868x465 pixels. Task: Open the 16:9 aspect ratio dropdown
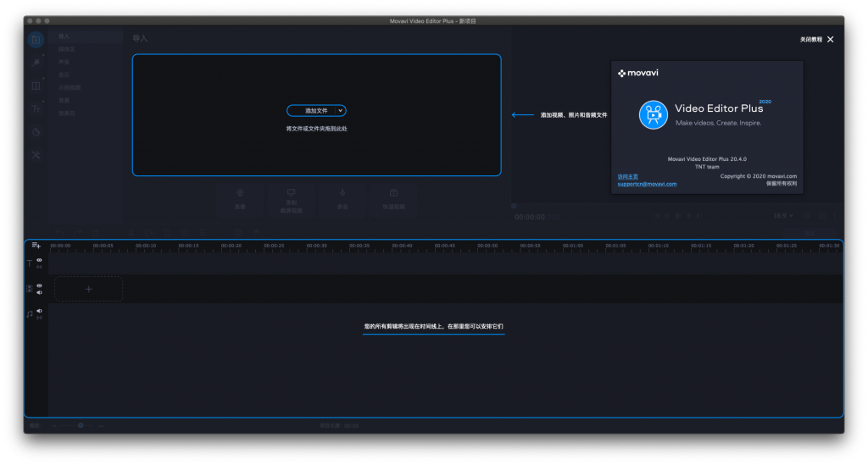[x=782, y=216]
